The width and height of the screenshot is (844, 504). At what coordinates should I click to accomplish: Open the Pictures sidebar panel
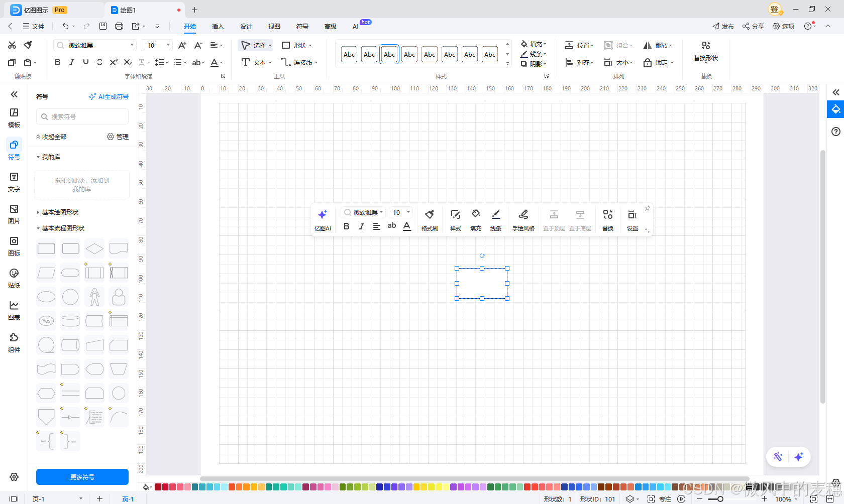pos(14,214)
